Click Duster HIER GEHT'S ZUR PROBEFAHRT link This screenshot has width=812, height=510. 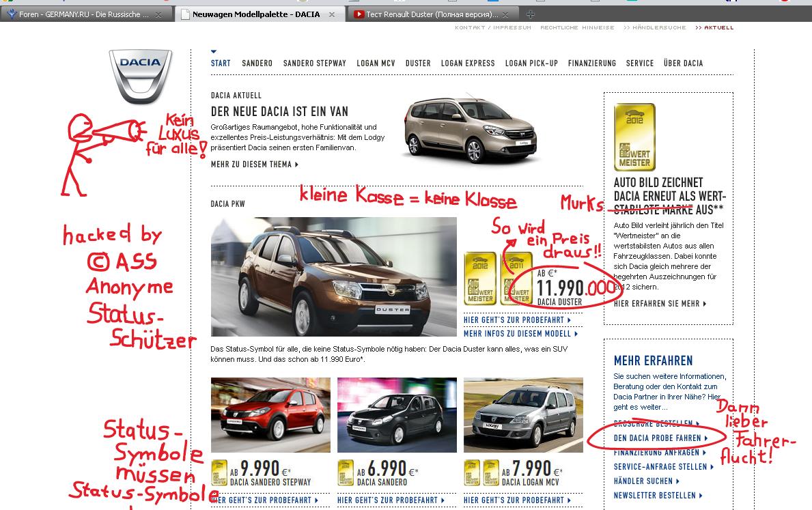(x=517, y=320)
